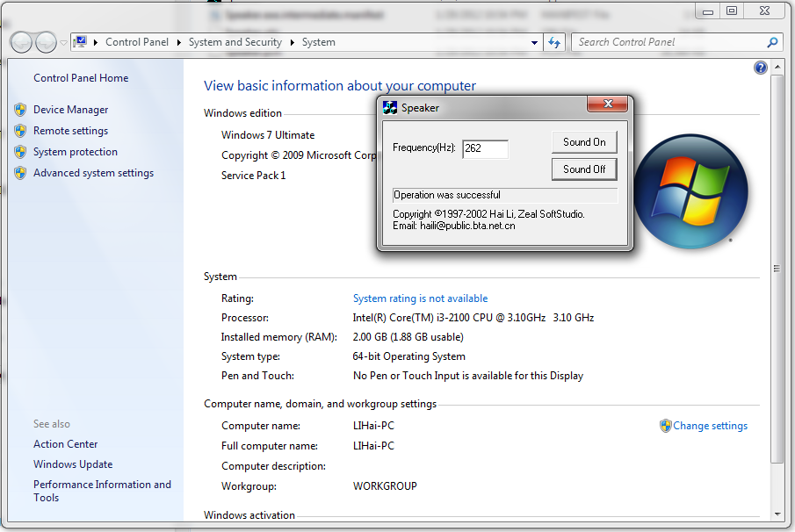The width and height of the screenshot is (795, 532).
Task: Open Action Center under See also
Action: [65, 444]
